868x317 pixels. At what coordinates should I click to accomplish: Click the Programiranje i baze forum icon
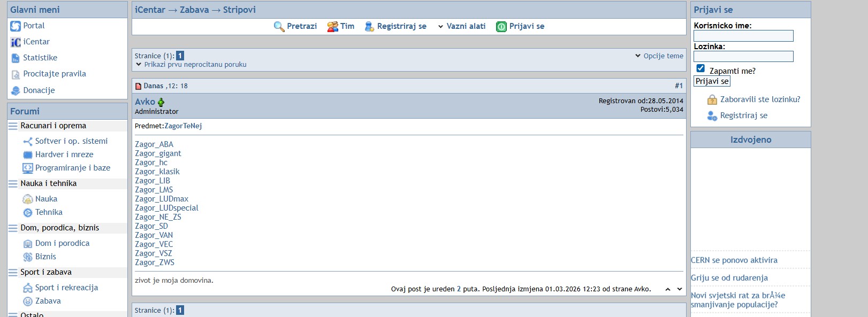[x=27, y=168]
